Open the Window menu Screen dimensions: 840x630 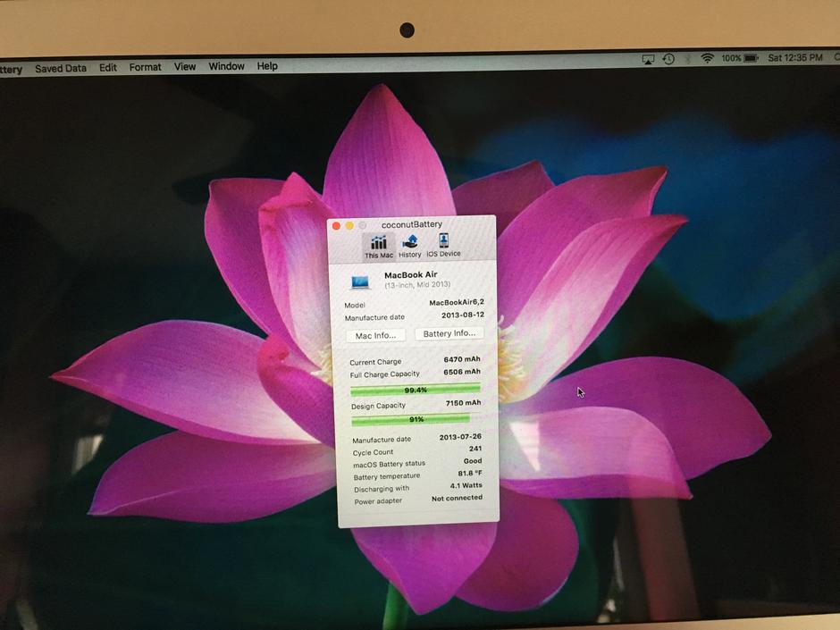pos(227,66)
